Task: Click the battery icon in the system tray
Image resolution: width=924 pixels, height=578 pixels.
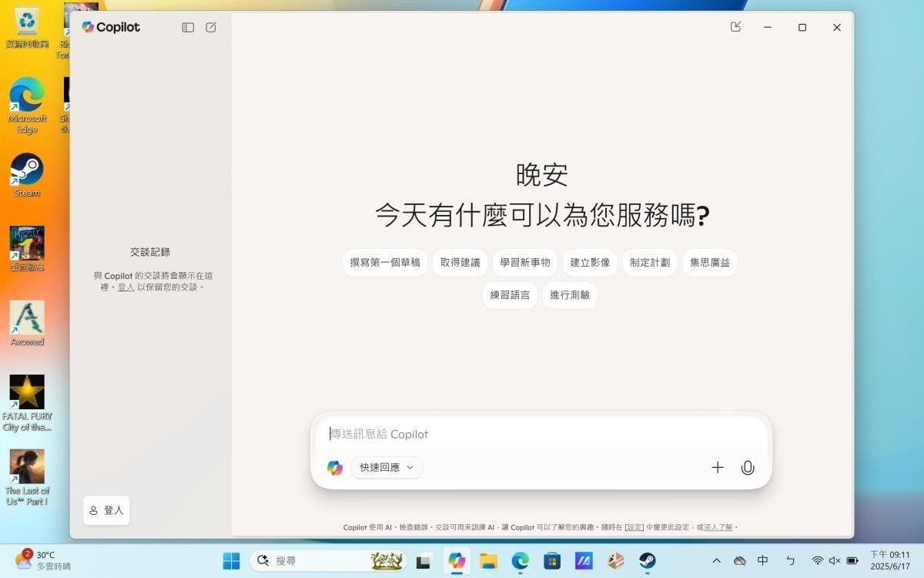Action: point(852,561)
